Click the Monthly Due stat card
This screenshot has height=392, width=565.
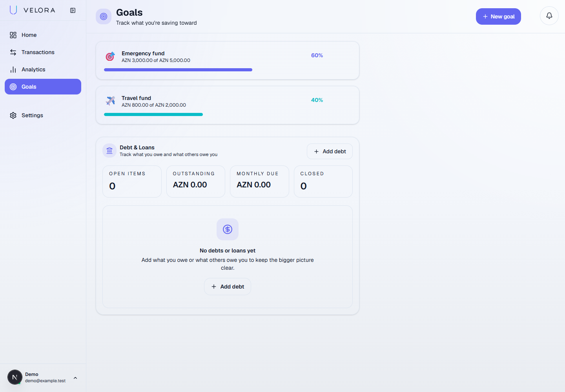point(259,181)
